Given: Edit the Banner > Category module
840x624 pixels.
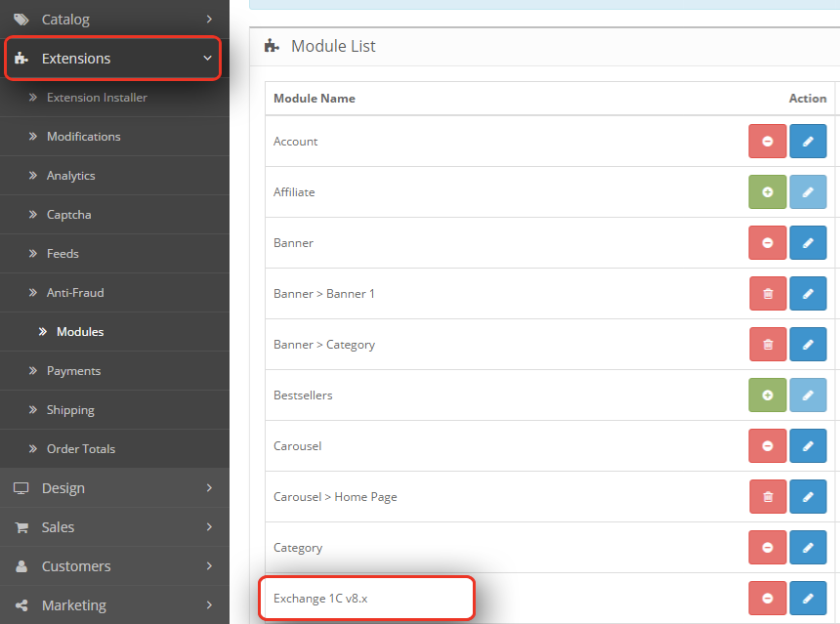Looking at the screenshot, I should (x=808, y=345).
